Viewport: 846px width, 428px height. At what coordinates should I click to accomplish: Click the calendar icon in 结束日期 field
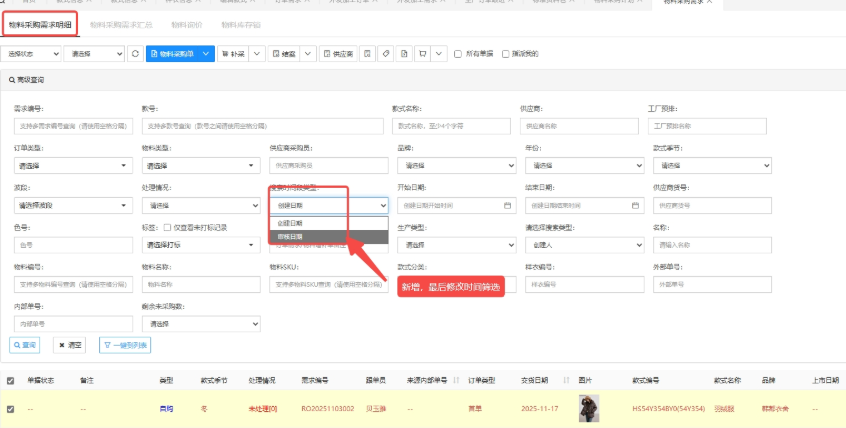635,205
